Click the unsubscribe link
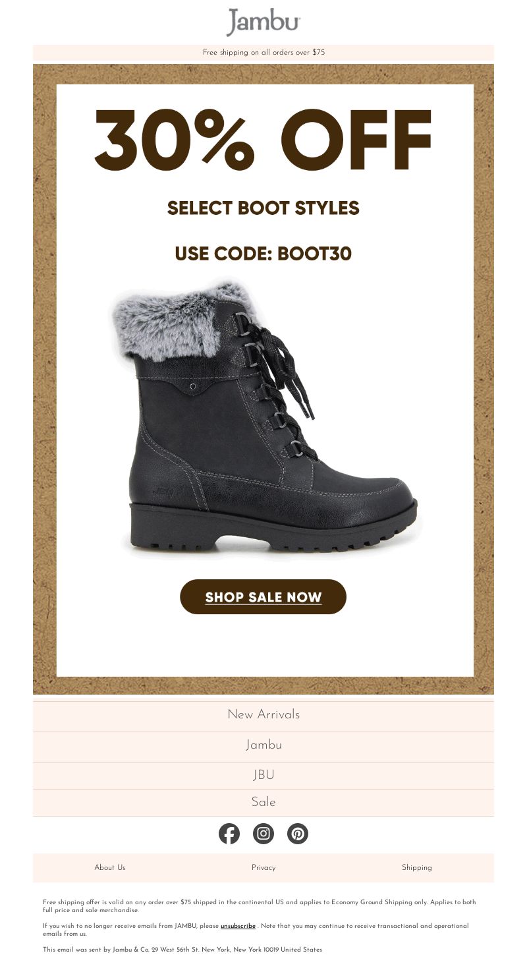The width and height of the screenshot is (527, 980). pyautogui.click(x=238, y=926)
